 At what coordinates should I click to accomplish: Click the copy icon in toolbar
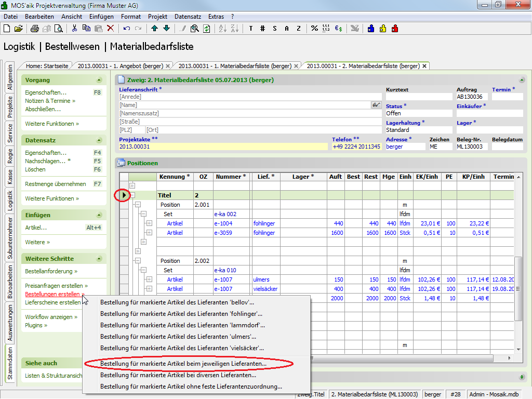[87, 29]
